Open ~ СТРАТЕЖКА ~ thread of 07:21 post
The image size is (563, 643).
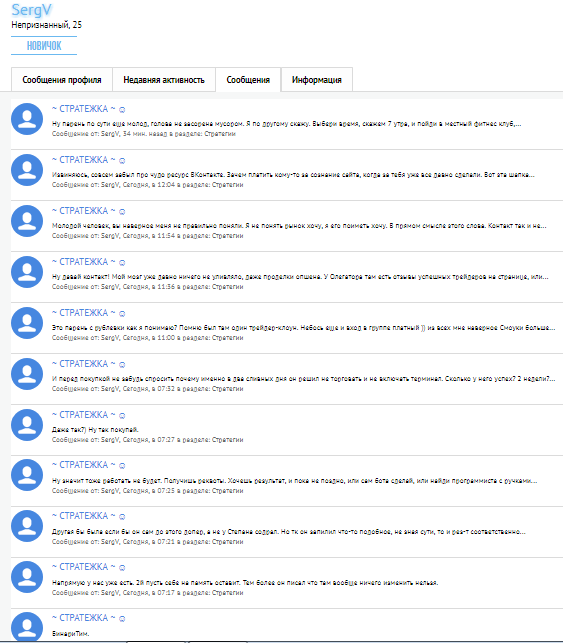click(x=84, y=515)
